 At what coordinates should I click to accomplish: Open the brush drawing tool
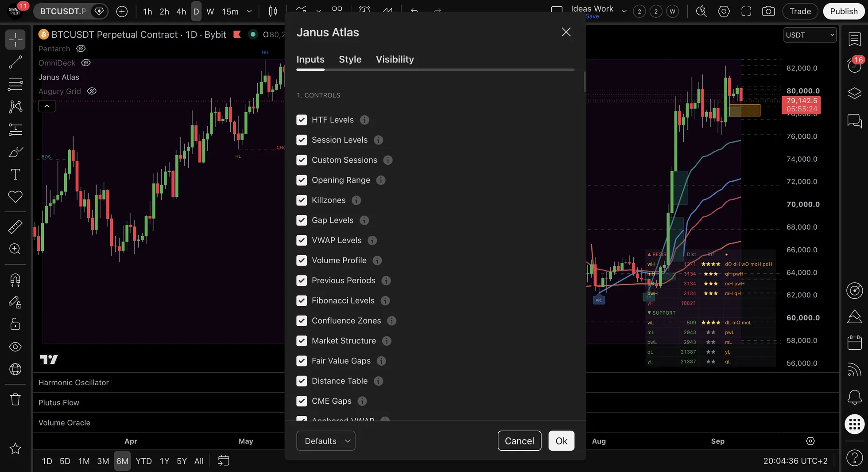[15, 152]
